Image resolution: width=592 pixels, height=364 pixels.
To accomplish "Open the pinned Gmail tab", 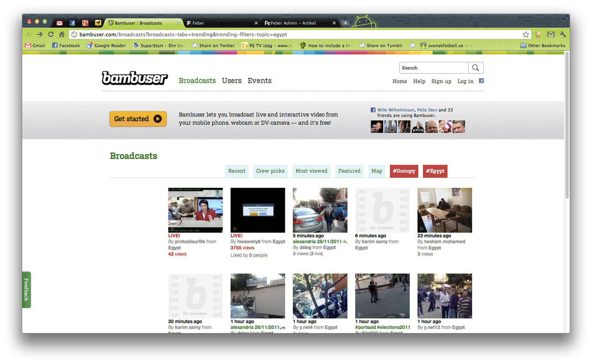I will coord(59,23).
